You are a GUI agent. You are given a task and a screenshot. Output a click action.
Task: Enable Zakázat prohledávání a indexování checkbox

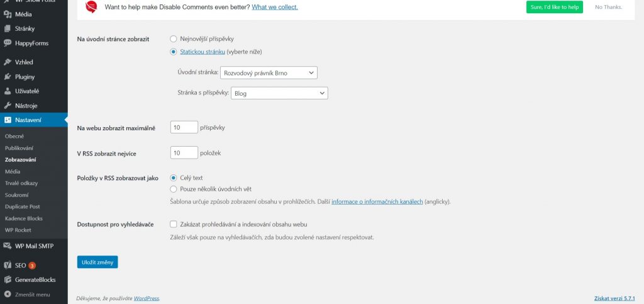point(174,224)
